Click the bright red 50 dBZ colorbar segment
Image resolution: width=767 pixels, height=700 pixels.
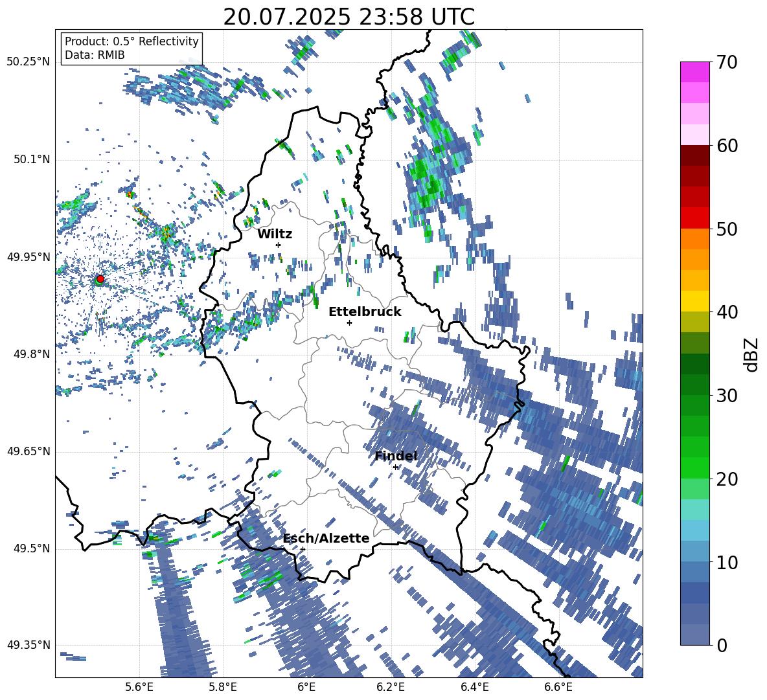coord(694,218)
